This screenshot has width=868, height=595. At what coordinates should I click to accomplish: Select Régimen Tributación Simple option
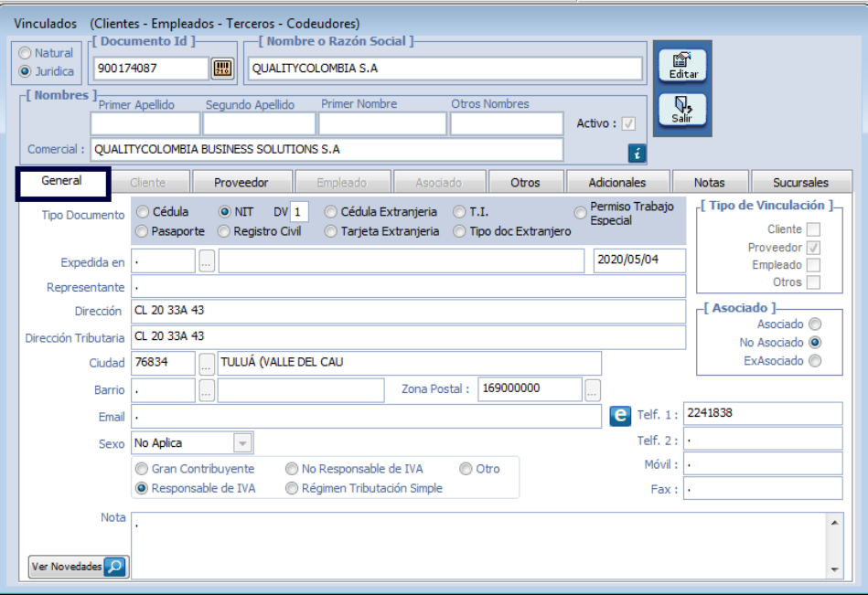[292, 488]
